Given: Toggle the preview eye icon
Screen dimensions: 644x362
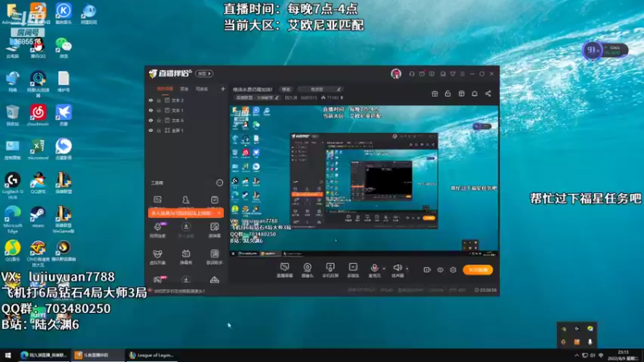Looking at the screenshot, I should [440, 269].
